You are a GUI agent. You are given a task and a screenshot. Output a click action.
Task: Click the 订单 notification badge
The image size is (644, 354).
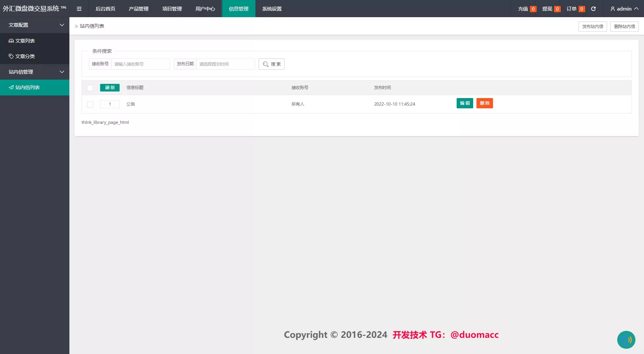pyautogui.click(x=582, y=9)
